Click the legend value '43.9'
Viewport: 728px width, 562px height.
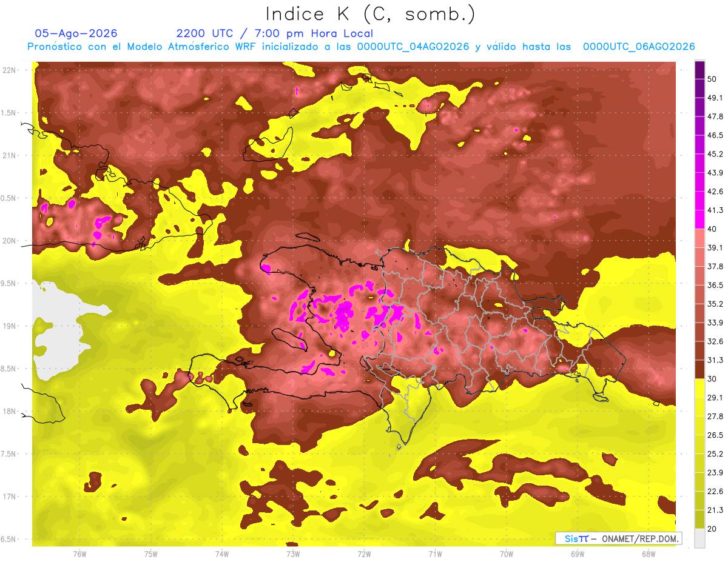pyautogui.click(x=715, y=173)
